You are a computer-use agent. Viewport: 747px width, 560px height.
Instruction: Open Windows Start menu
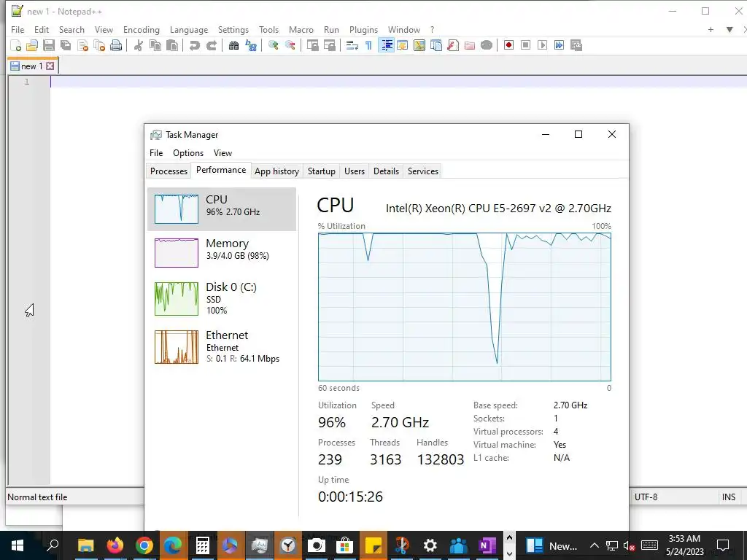coord(18,545)
